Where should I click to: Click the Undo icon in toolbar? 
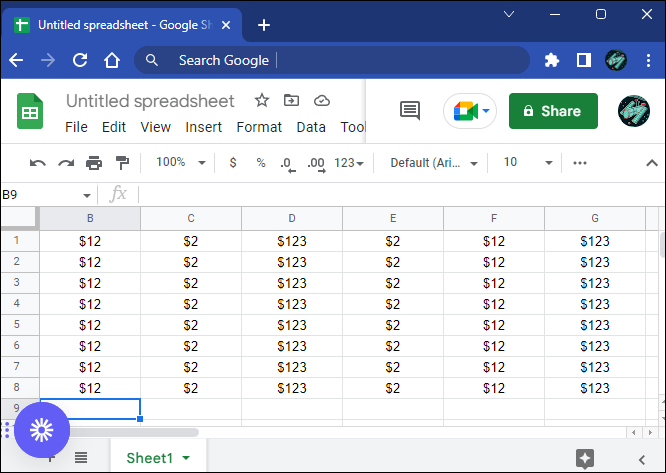coord(37,163)
